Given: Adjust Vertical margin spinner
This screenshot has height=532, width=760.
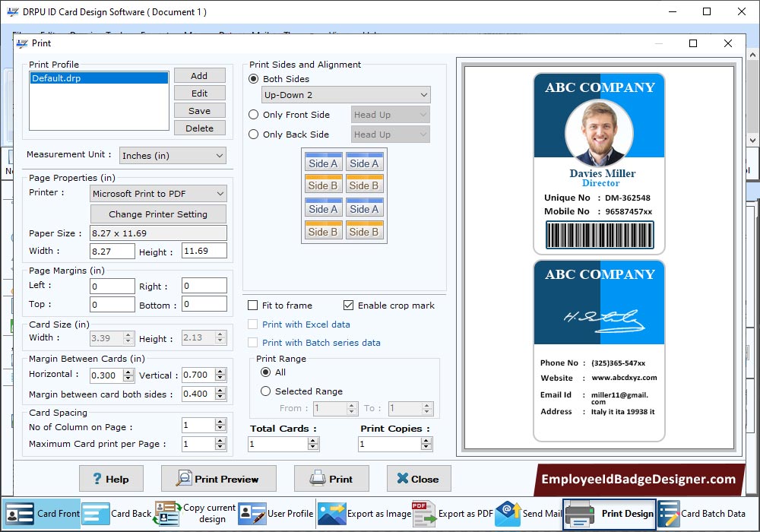Looking at the screenshot, I should [220, 375].
